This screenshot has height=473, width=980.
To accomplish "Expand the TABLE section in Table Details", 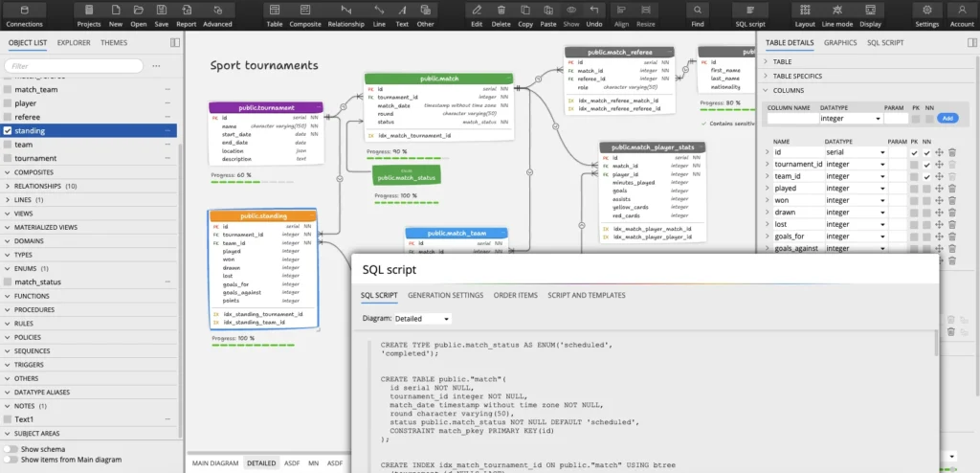I will click(767, 62).
